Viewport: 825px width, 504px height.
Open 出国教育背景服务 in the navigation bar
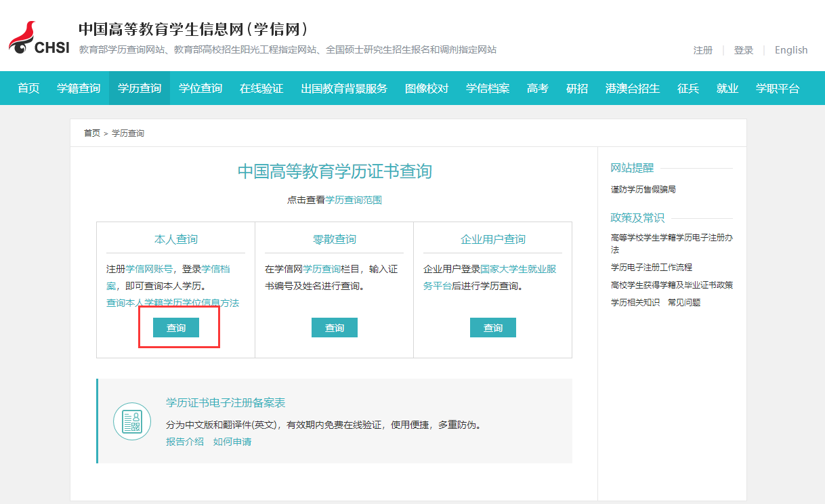[344, 88]
